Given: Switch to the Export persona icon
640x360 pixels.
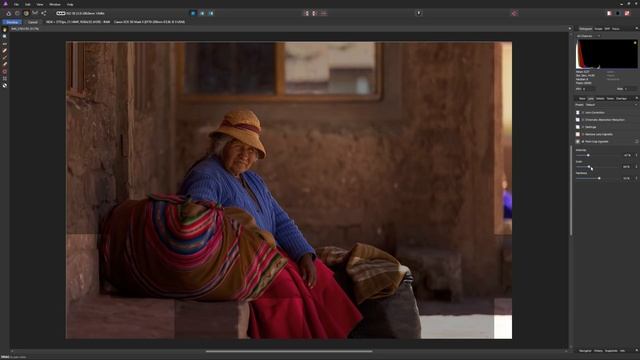Looking at the screenshot, I should click(x=44, y=13).
